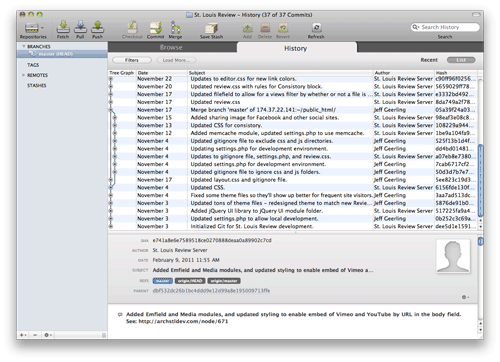Screen dimensions: 500x362
Task: Click the commit list scrollbar thumb
Action: click(x=480, y=180)
